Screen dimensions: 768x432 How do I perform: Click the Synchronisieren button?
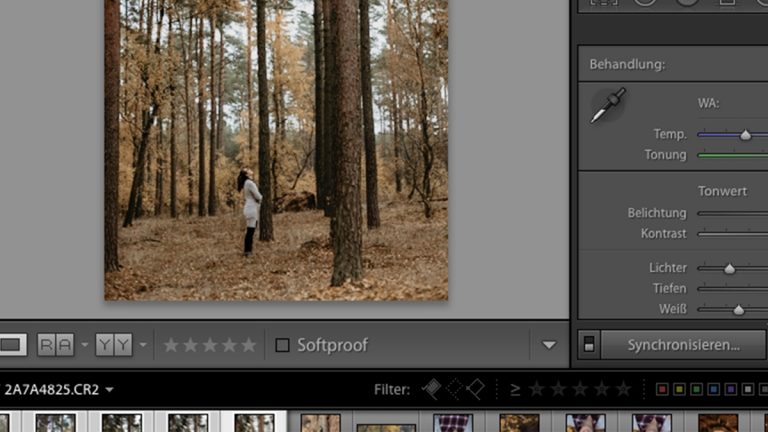tap(683, 345)
